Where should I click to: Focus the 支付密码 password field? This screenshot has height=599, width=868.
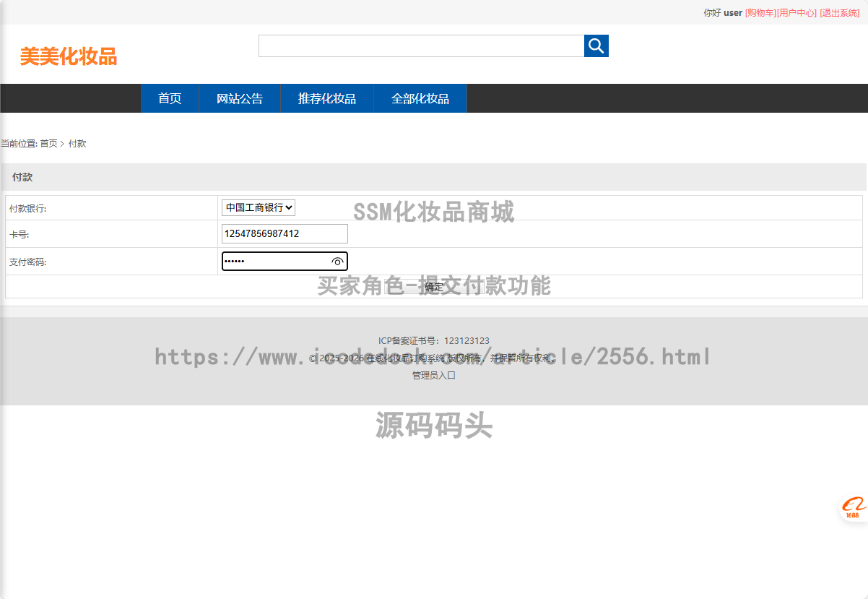[x=274, y=262]
